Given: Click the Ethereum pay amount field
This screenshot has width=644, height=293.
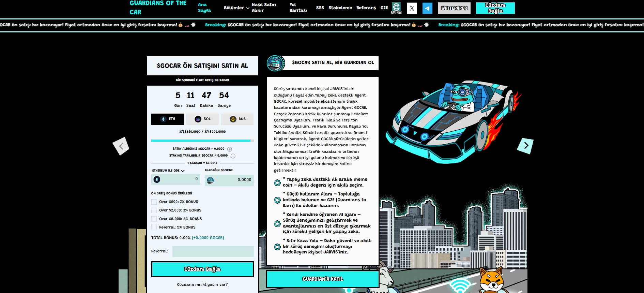Looking at the screenshot, I should (x=176, y=179).
